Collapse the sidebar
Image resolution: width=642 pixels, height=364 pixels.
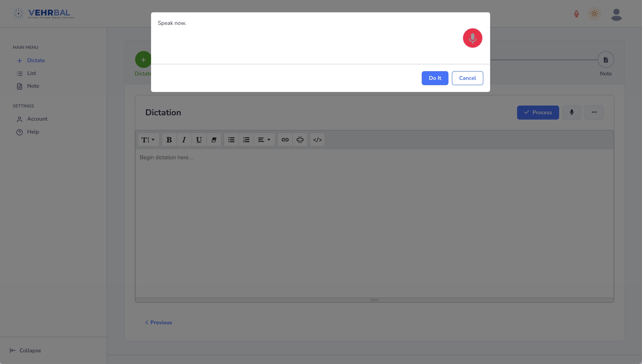click(25, 350)
